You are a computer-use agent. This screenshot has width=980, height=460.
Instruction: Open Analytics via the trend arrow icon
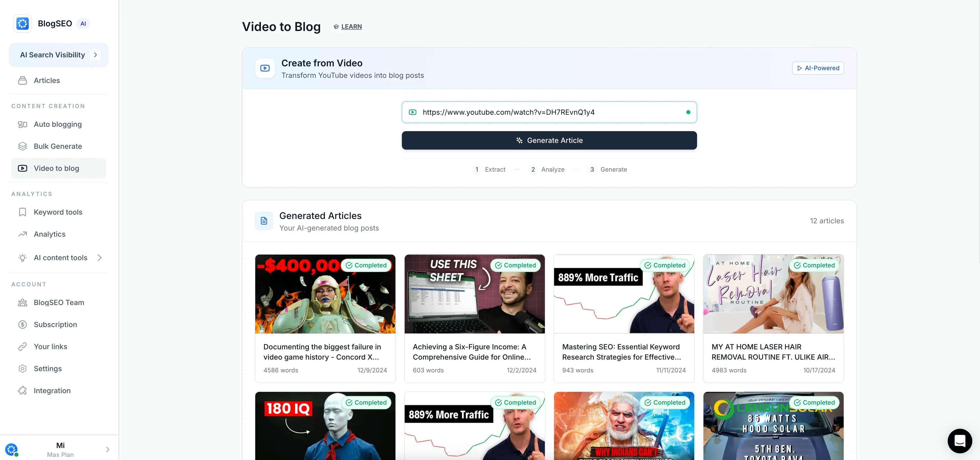tap(23, 234)
